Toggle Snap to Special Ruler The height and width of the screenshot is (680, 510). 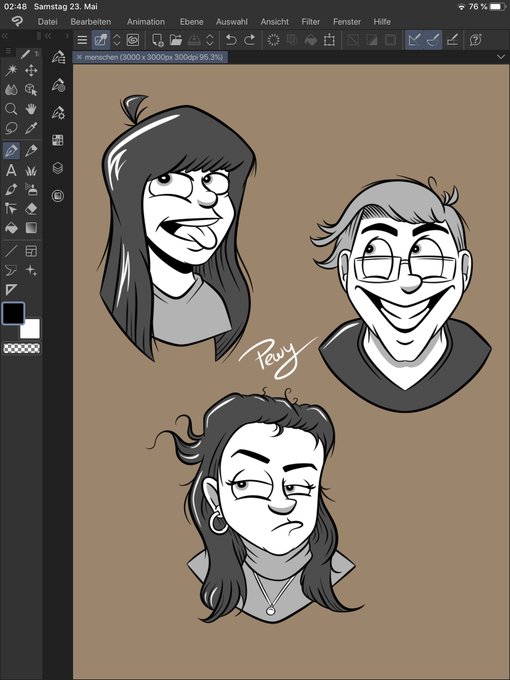[433, 40]
